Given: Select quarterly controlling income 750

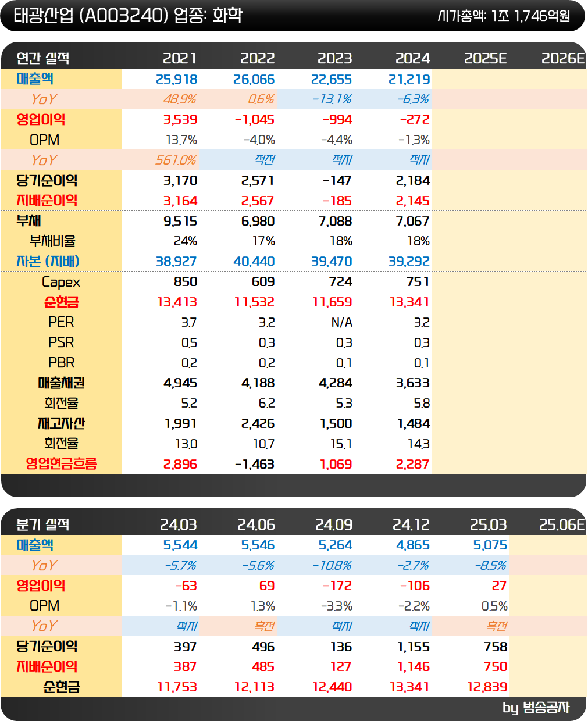Looking at the screenshot, I should point(496,667).
